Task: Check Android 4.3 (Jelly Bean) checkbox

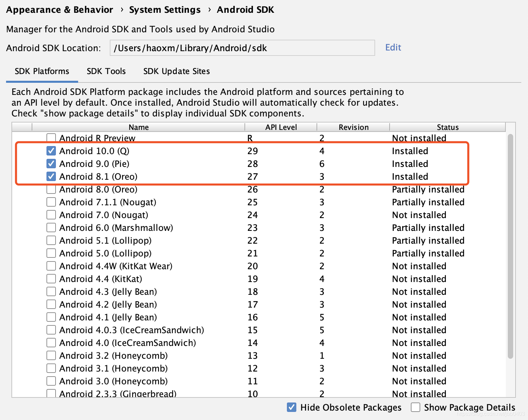Action: pyautogui.click(x=51, y=291)
